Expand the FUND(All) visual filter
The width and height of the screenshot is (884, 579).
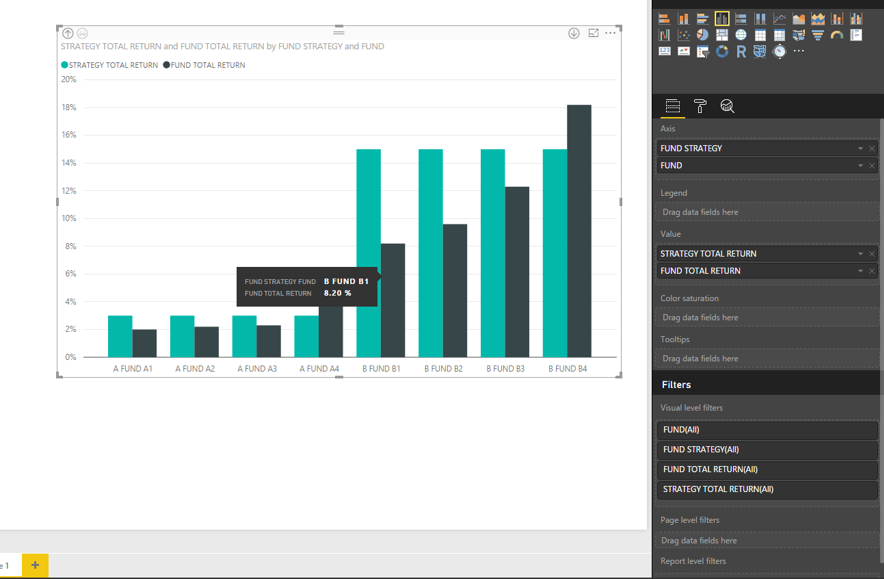[x=767, y=430]
